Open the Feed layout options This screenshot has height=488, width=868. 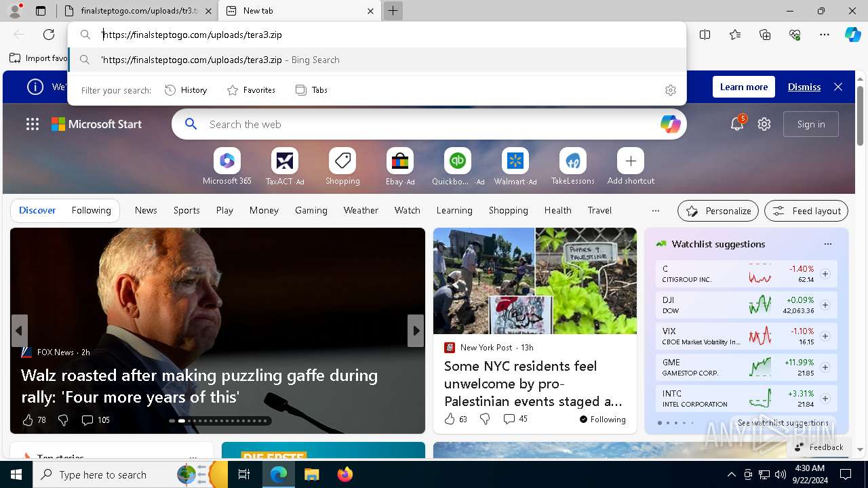806,211
